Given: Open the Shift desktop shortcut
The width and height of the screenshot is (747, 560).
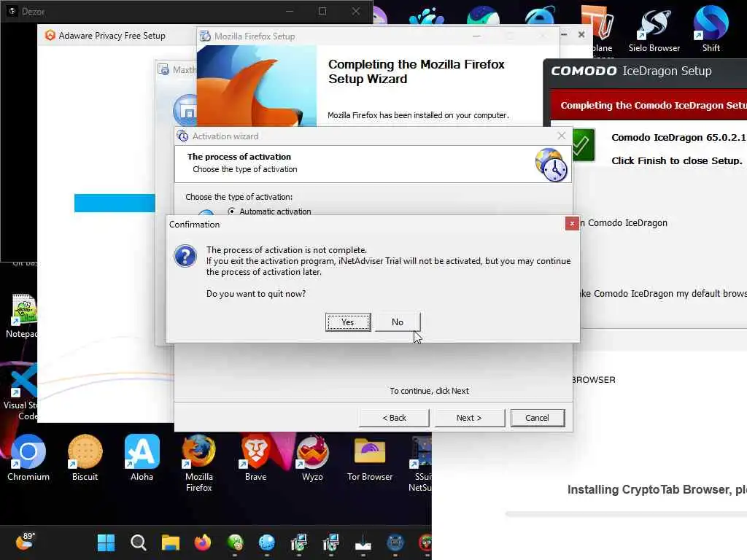Looking at the screenshot, I should pos(711,28).
